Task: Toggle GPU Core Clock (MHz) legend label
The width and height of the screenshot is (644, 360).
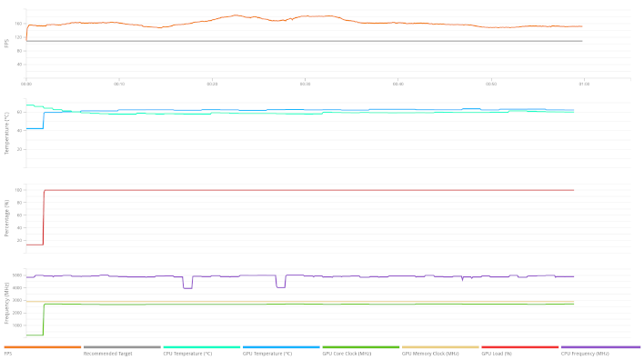Action: [x=347, y=354]
